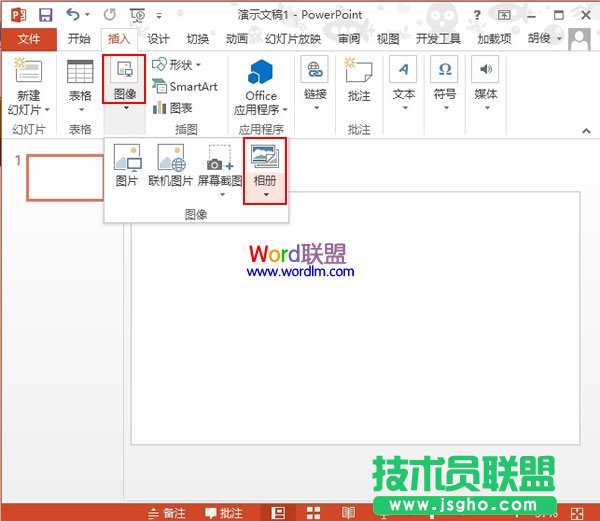The image size is (600, 521).
Task: Open the 媒体 media group
Action: coord(485,83)
